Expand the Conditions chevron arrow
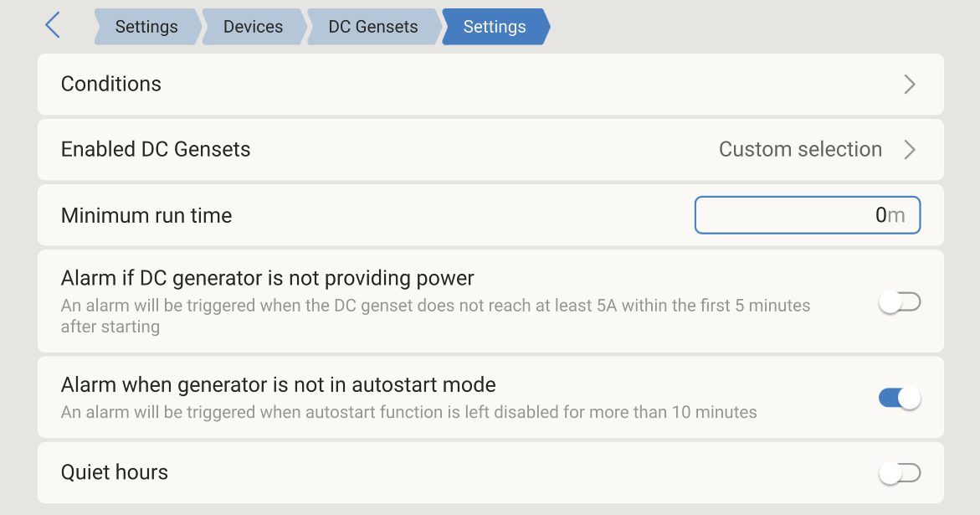 pos(910,85)
